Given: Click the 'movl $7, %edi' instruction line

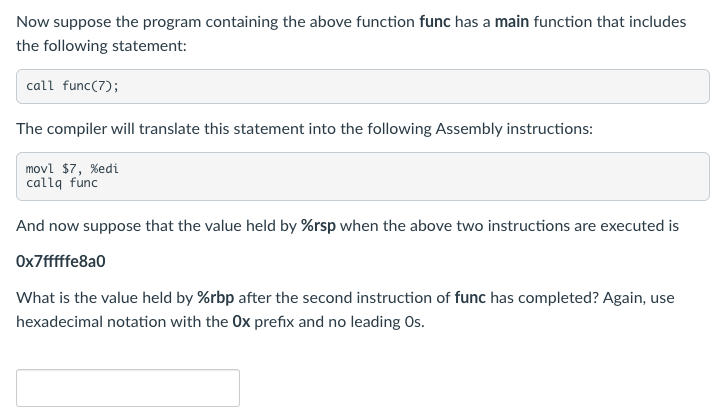Looking at the screenshot, I should 72,169.
